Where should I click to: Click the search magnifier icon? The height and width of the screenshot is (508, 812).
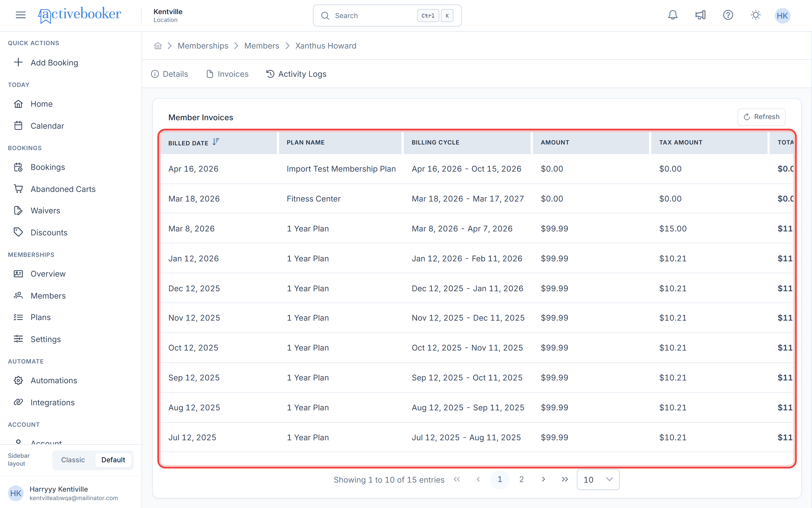click(325, 16)
